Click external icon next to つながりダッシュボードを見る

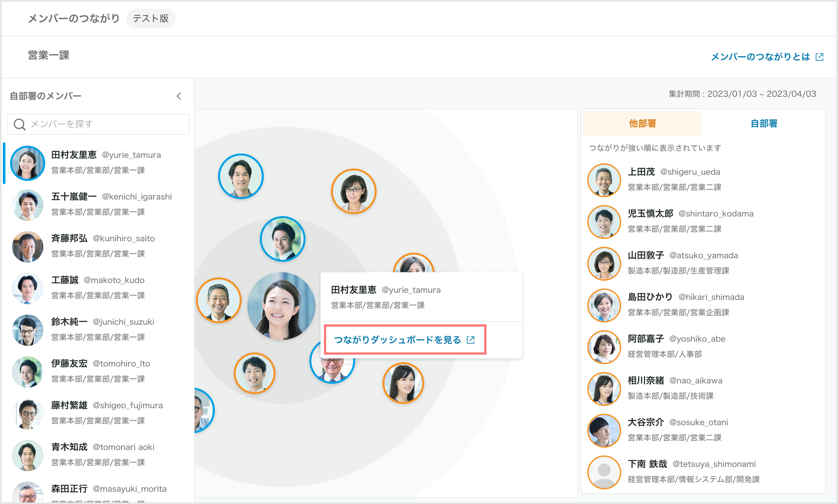[471, 340]
